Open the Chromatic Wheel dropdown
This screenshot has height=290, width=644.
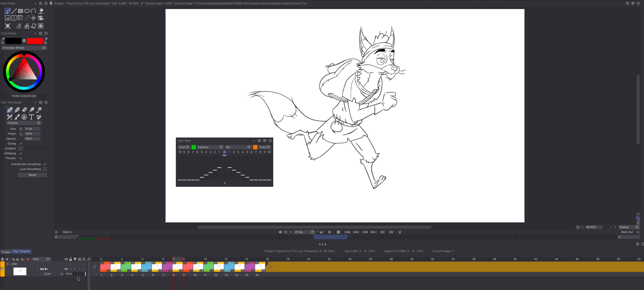coord(44,48)
